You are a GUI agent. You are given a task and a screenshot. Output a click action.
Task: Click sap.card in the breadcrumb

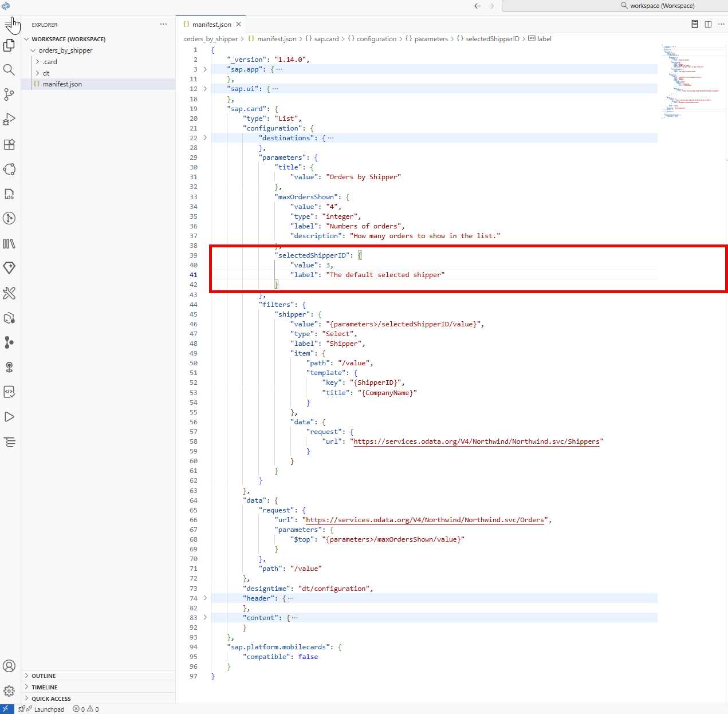click(326, 39)
